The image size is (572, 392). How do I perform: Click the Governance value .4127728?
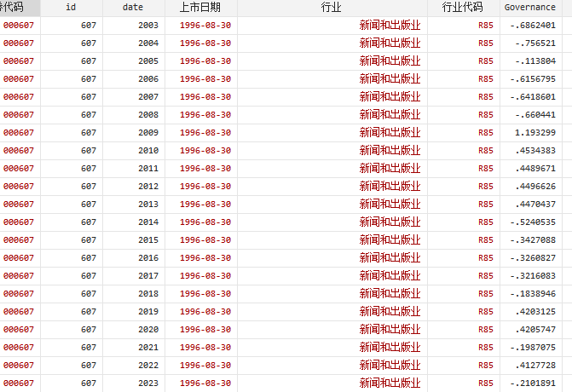point(534,366)
